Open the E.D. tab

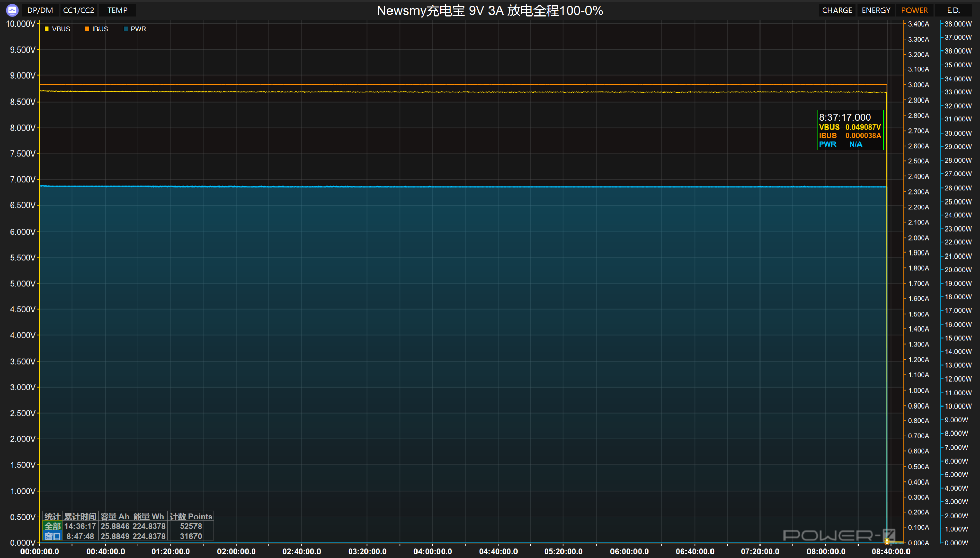pos(953,10)
